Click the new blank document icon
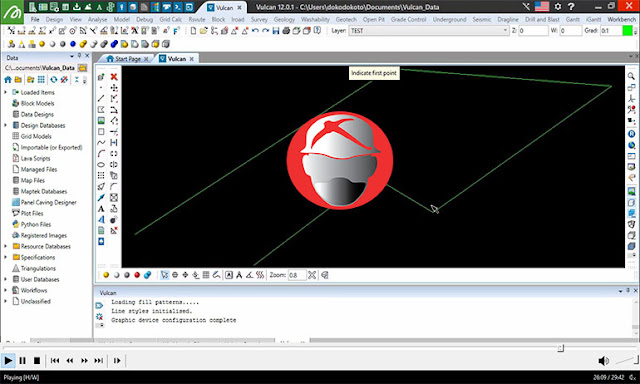This screenshot has width=640, height=384. click(193, 31)
